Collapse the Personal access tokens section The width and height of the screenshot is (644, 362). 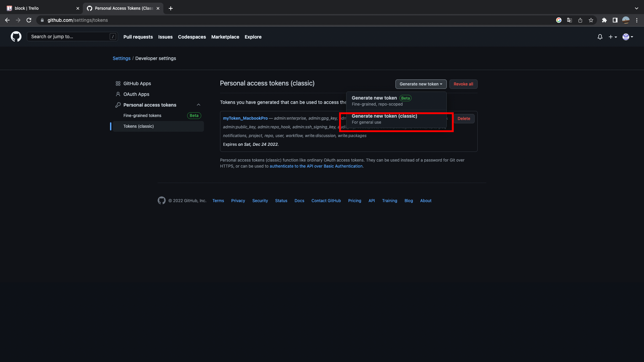click(199, 105)
